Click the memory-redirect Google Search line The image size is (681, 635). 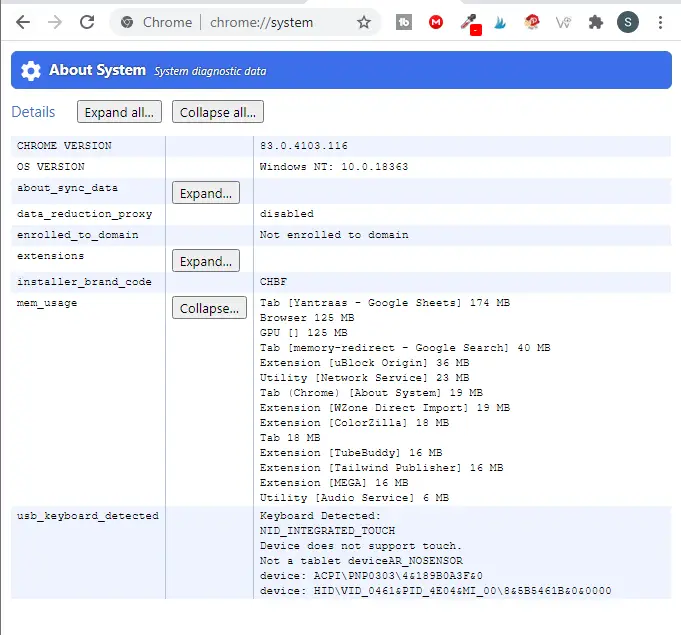click(x=405, y=348)
